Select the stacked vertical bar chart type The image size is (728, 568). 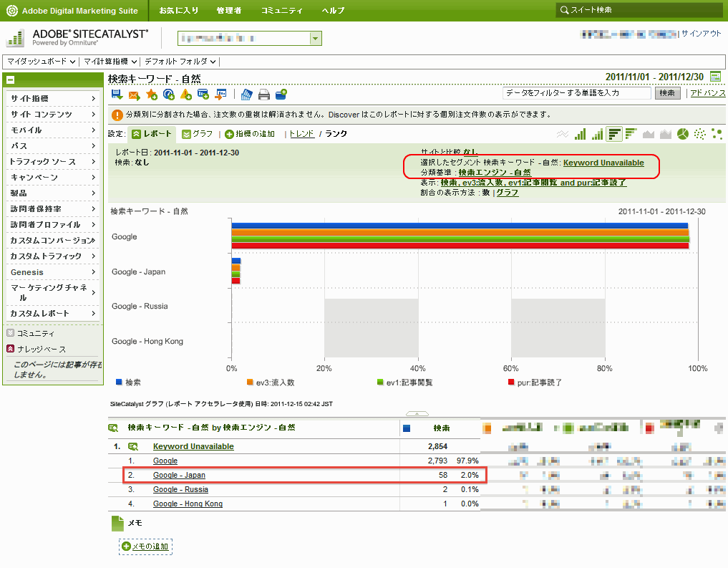[x=597, y=134]
